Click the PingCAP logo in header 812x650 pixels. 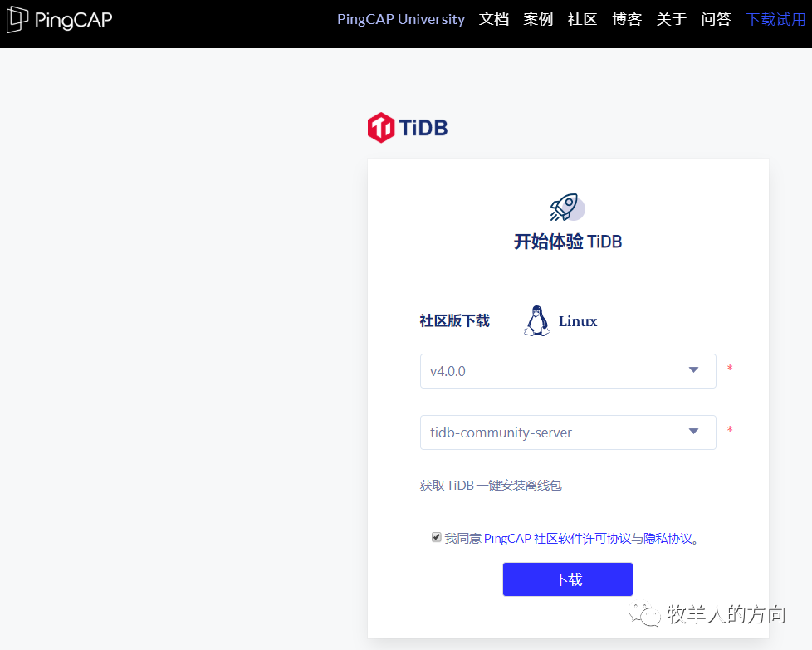(x=59, y=20)
